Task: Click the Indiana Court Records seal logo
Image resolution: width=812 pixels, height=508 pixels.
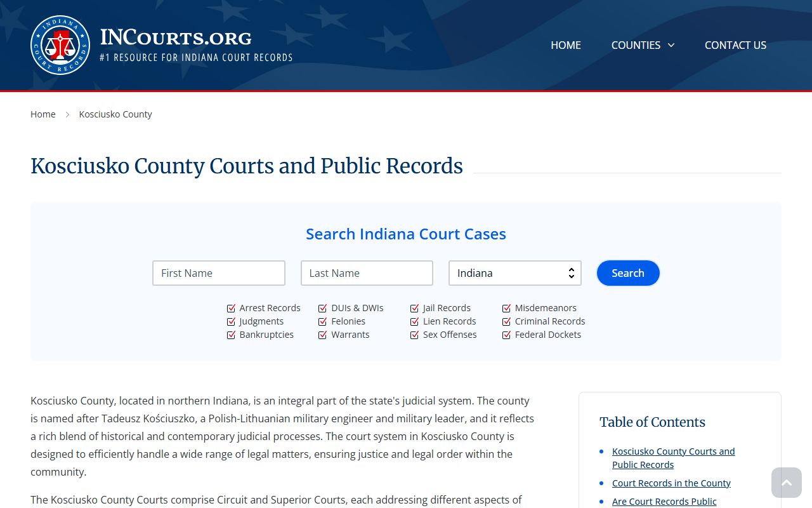Action: (60, 45)
